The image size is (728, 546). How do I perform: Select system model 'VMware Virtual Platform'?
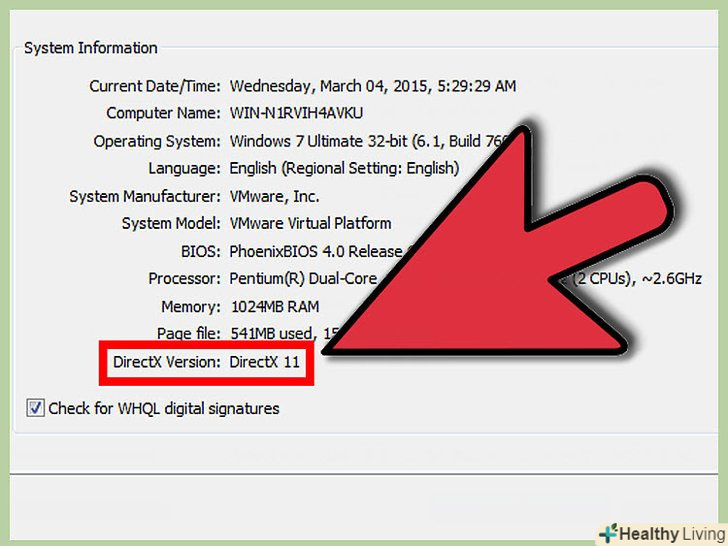310,223
